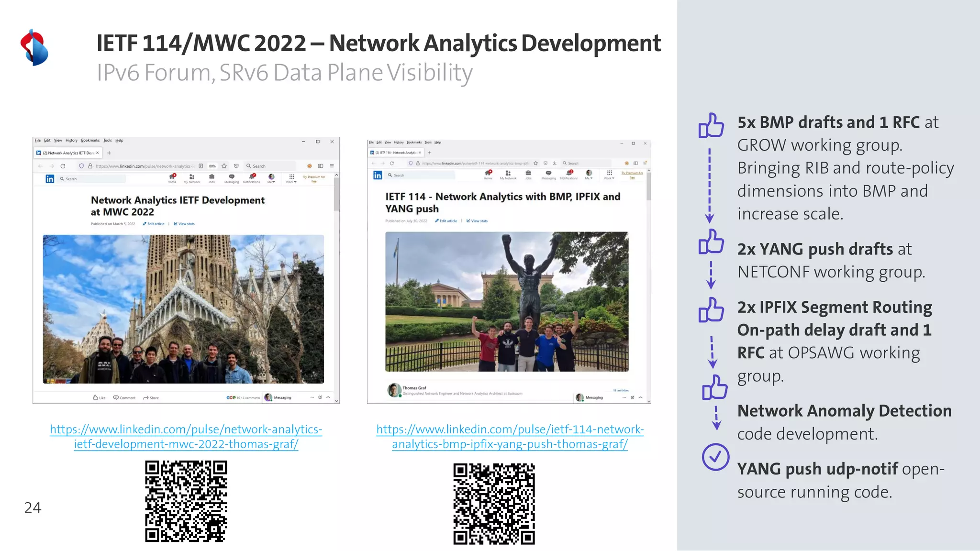Click LinkedIn logo in left browser page
Screen dimensions: 980x551
50,179
